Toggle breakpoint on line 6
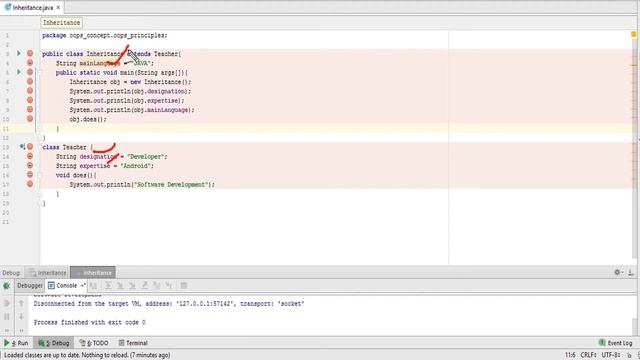 30,82
